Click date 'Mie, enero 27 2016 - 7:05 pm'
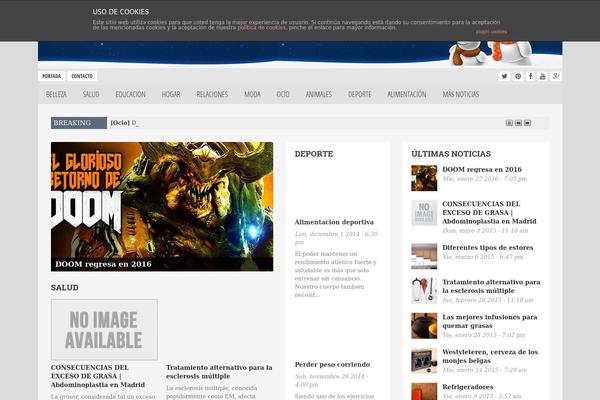 click(485, 179)
